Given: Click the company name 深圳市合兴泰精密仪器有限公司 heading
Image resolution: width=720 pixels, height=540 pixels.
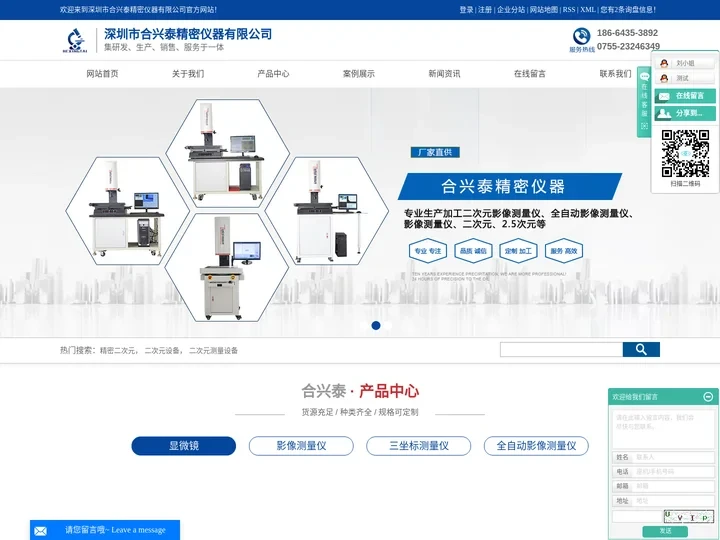Looking at the screenshot, I should (188, 34).
